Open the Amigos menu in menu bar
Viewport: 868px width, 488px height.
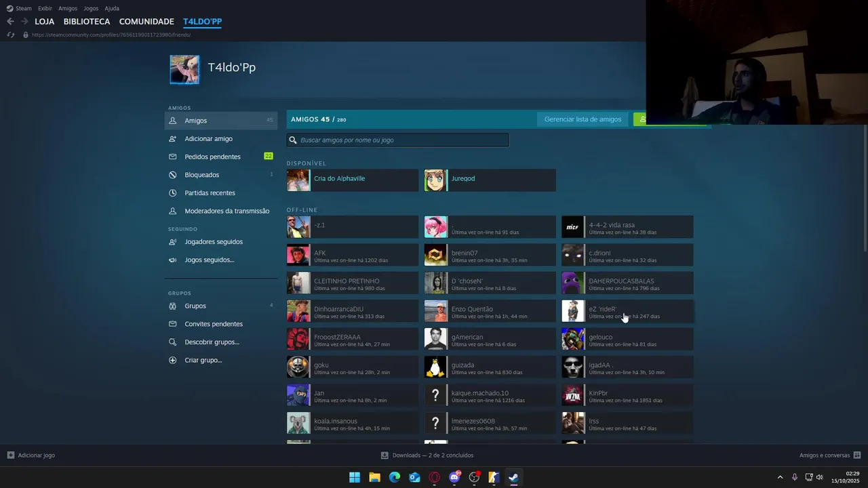tap(68, 8)
